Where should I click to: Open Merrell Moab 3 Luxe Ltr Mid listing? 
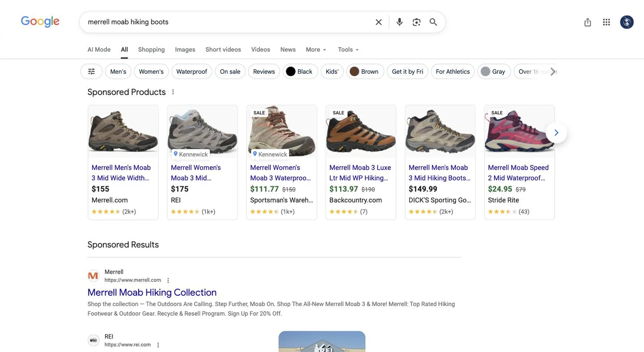click(x=360, y=173)
